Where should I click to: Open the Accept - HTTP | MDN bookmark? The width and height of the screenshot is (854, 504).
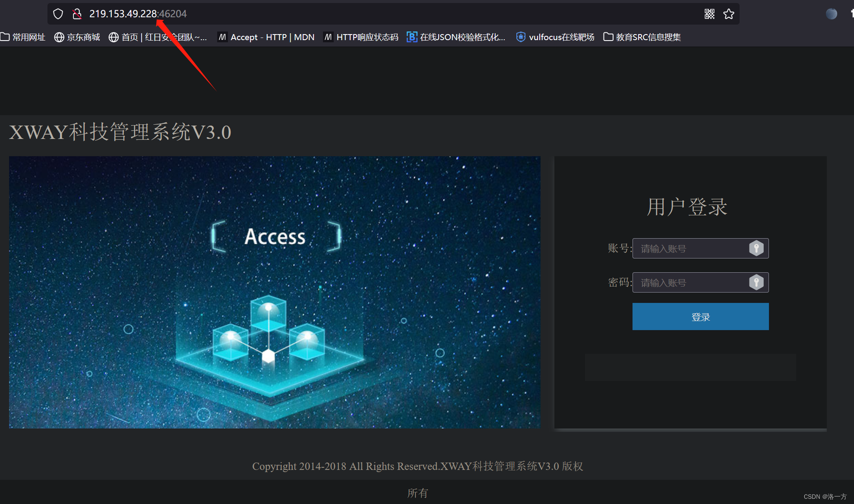tap(266, 37)
